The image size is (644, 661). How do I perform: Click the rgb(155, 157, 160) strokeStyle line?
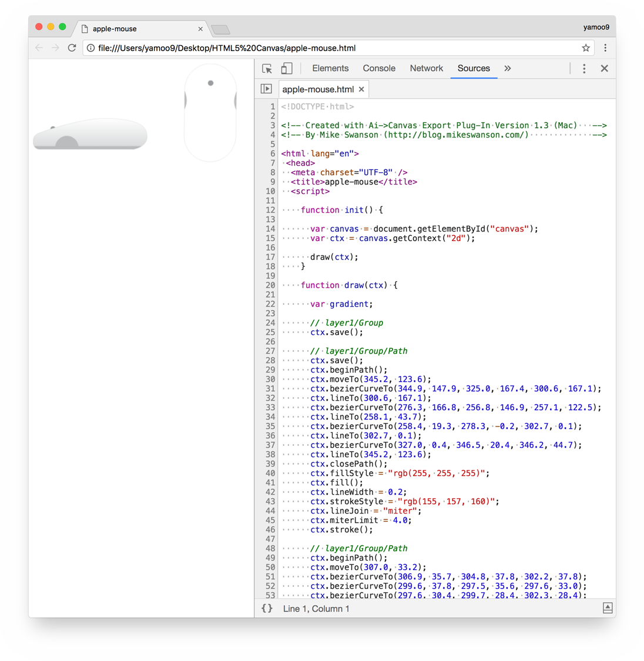tap(405, 501)
